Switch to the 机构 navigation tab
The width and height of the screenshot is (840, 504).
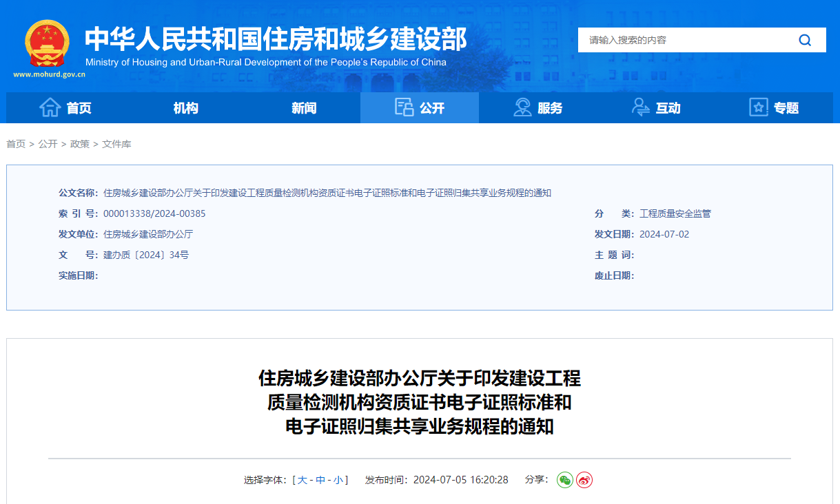pos(185,107)
